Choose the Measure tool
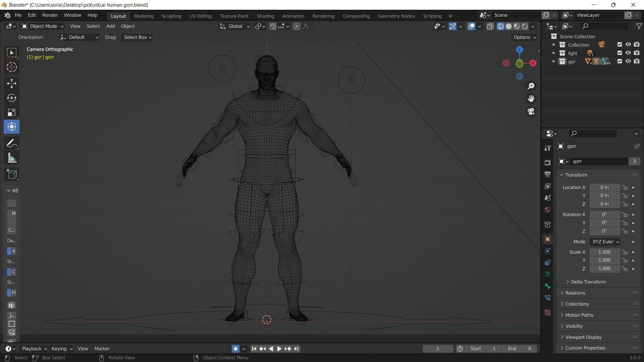The image size is (644, 362). pos(12,158)
